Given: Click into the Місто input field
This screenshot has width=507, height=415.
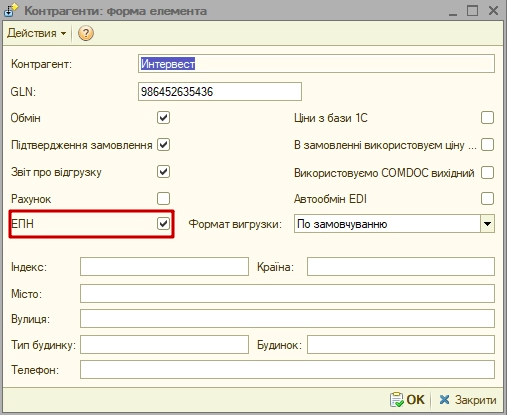Looking at the screenshot, I should (287, 294).
